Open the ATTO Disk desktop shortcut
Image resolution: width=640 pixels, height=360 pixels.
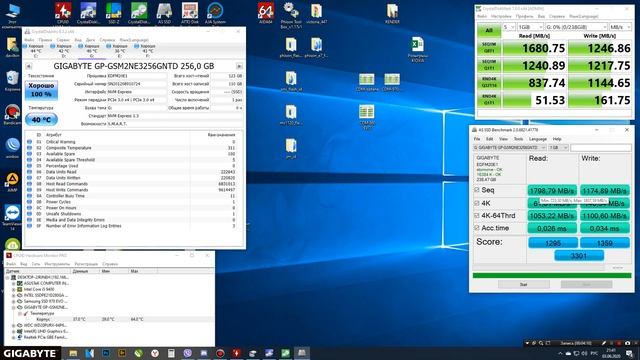190,12
